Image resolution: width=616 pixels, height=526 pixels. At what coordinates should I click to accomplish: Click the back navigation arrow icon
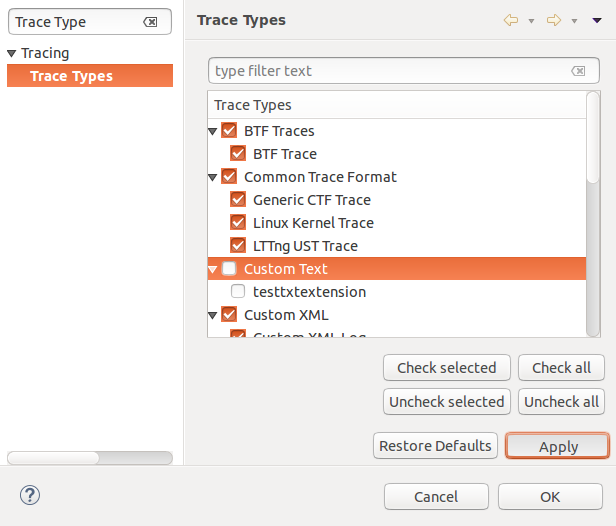pyautogui.click(x=511, y=20)
